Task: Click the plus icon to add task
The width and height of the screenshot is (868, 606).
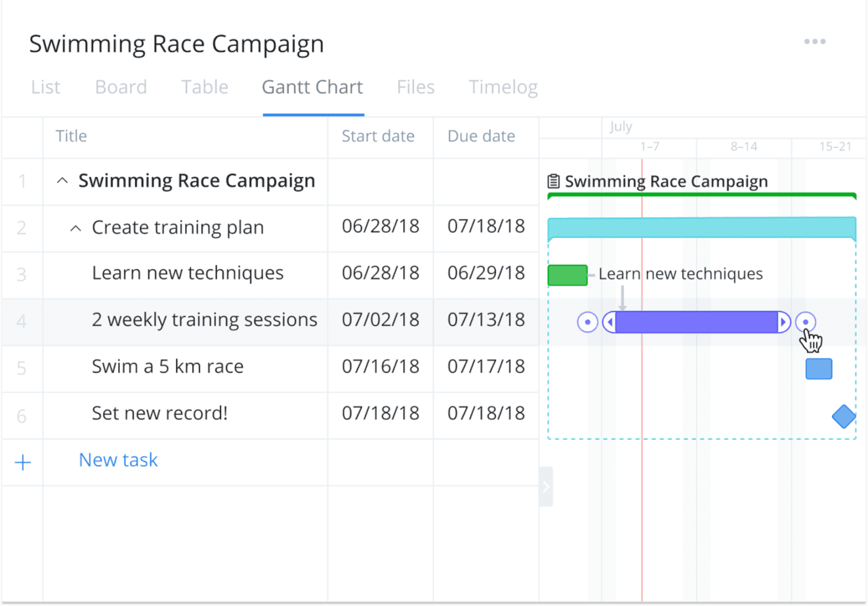Action: tap(23, 462)
